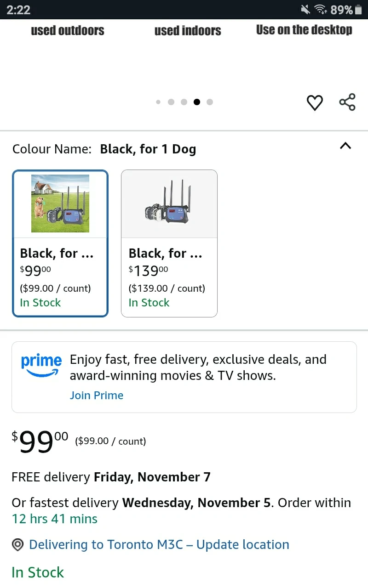Image resolution: width=368 pixels, height=588 pixels.
Task: Go to the last image carousel dot
Action: pyautogui.click(x=210, y=102)
